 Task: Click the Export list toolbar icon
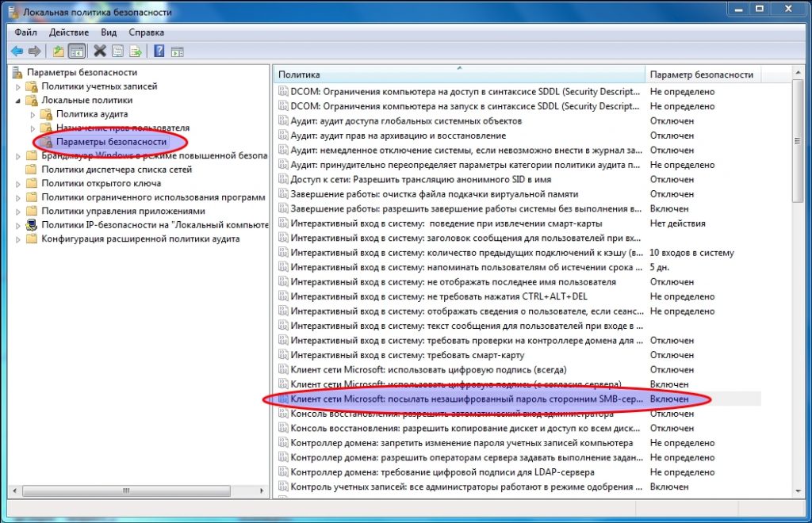coord(136,52)
